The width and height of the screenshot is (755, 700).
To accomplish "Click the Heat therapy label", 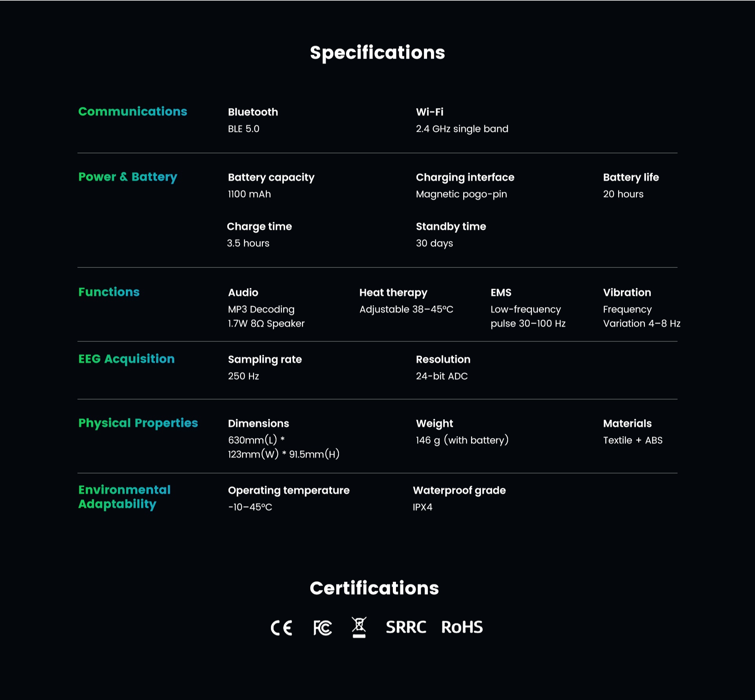I will (393, 293).
